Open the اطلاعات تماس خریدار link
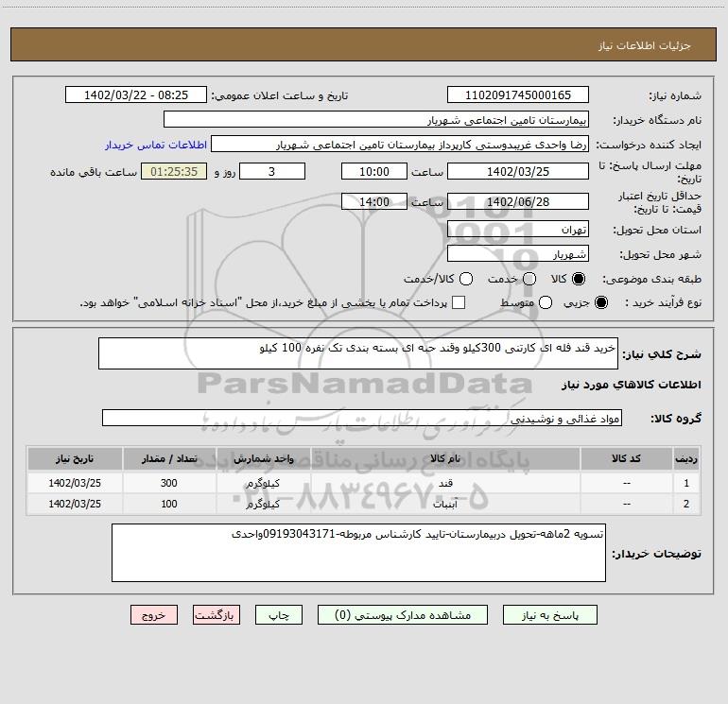728x704 pixels. pos(156,145)
